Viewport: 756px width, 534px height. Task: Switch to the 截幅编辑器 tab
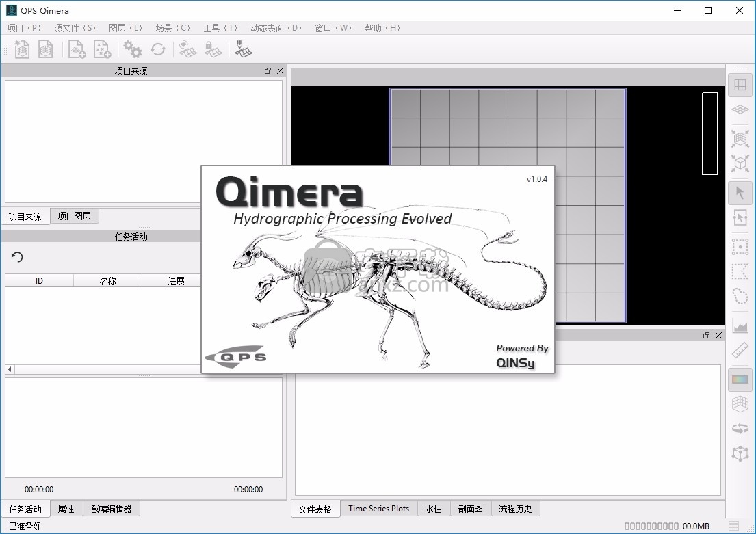(x=111, y=509)
